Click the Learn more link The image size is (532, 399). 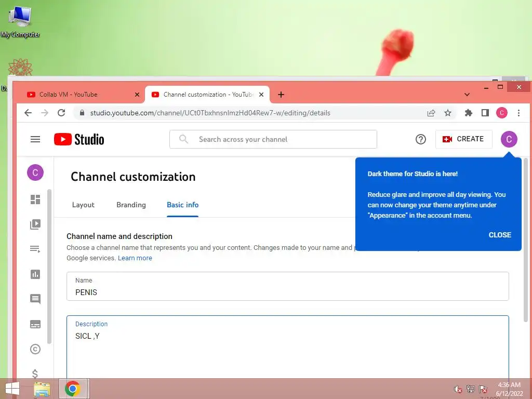click(135, 258)
